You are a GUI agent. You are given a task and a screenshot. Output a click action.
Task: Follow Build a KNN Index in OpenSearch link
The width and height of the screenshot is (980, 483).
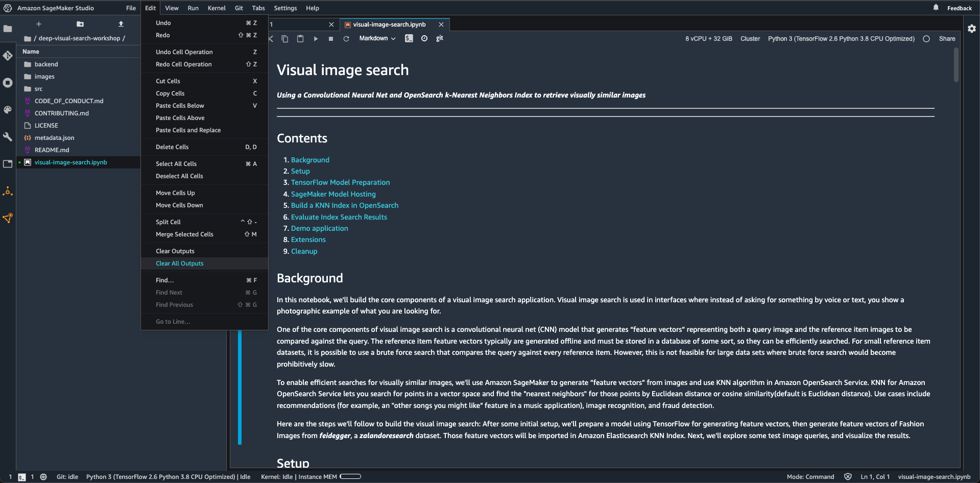345,205
